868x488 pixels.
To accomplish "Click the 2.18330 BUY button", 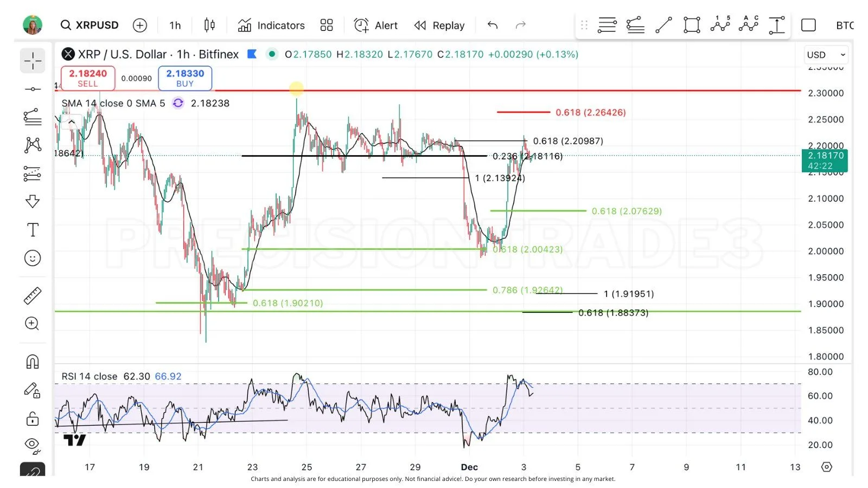I will [185, 78].
